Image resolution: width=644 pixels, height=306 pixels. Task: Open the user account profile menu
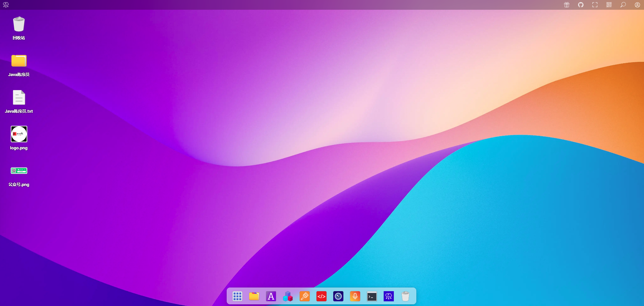(x=637, y=5)
